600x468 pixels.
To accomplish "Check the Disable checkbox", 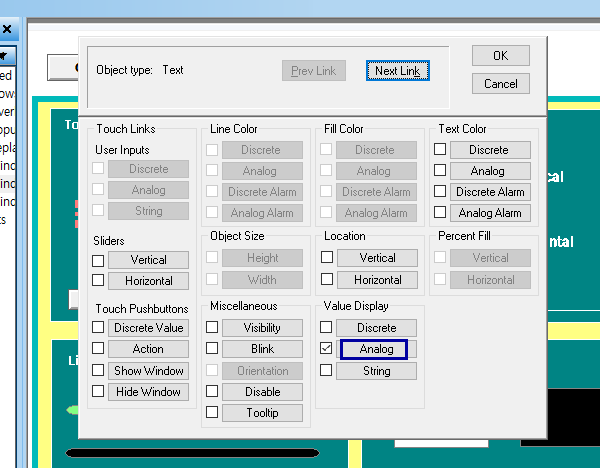I will pos(212,391).
